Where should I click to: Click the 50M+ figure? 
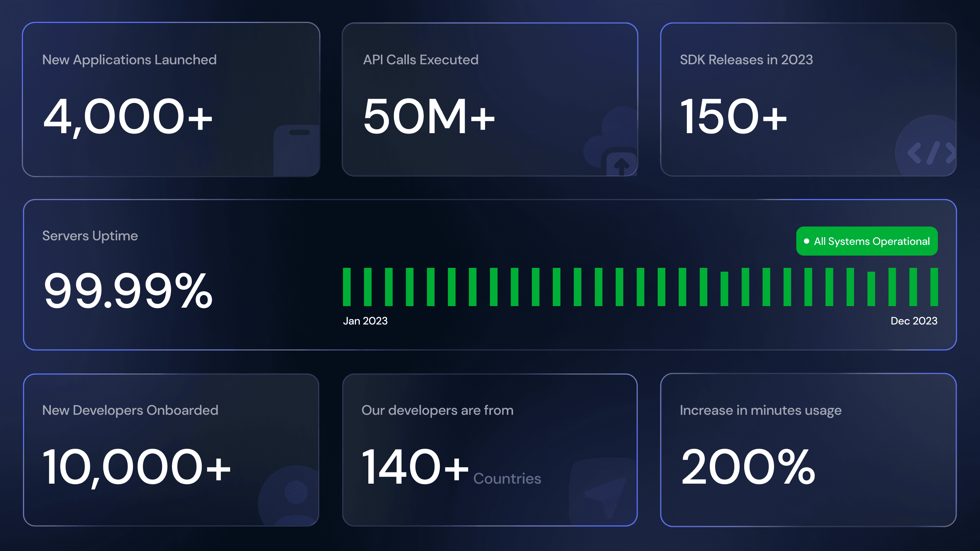point(429,116)
